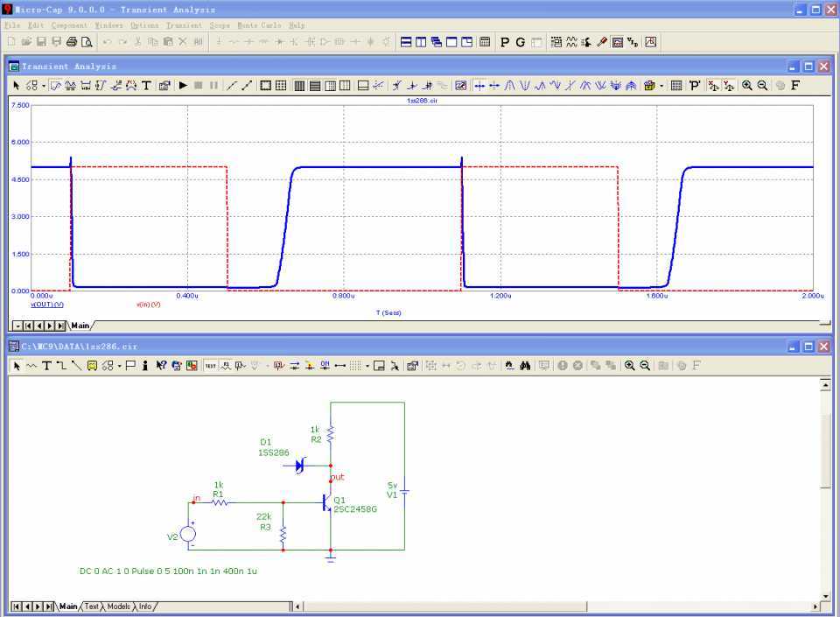Select arrow pointer in schematic toolbar
840x617 pixels.
[17, 365]
